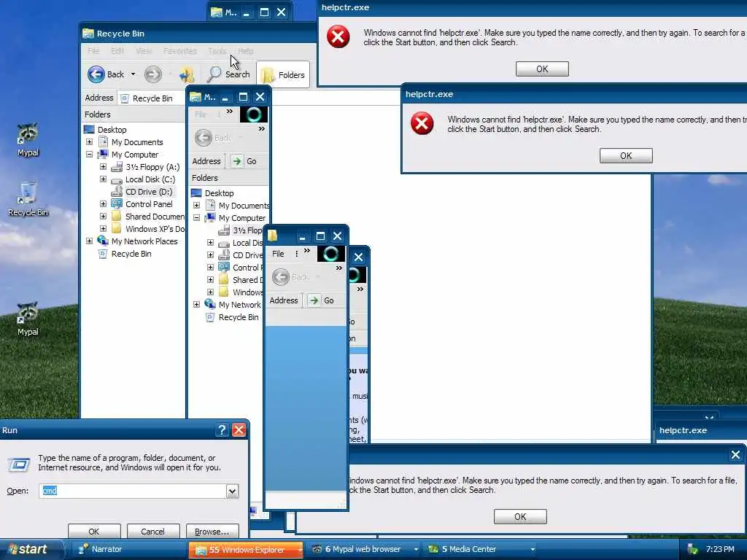Select My Computer in second Explorer tree

coord(242,217)
